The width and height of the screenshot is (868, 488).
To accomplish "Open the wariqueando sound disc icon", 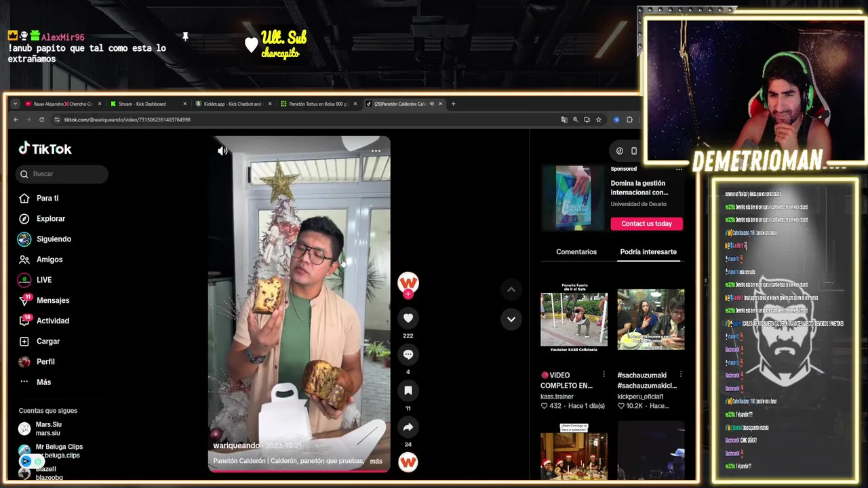I will point(408,462).
